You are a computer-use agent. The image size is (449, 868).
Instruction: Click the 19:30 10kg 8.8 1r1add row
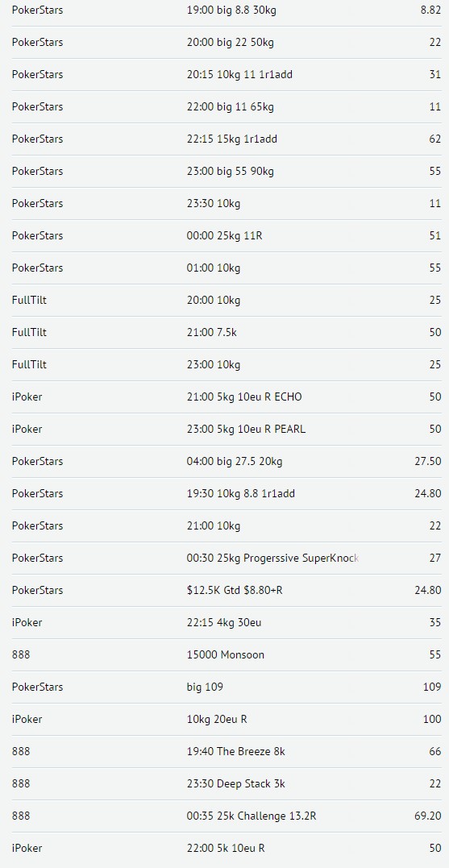coord(224,493)
